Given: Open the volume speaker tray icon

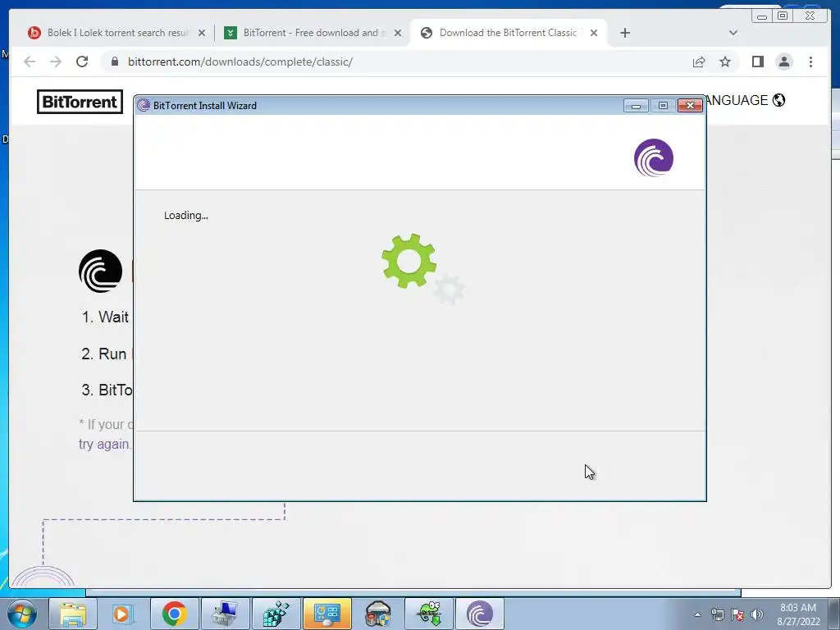Looking at the screenshot, I should tap(757, 614).
